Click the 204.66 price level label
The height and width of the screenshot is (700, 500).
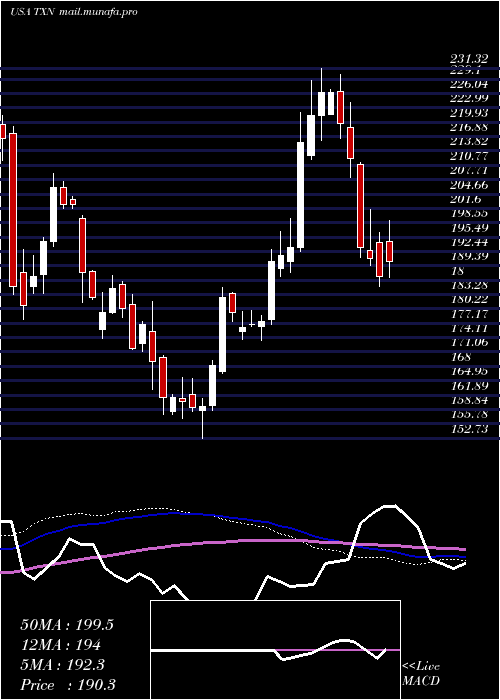click(469, 185)
